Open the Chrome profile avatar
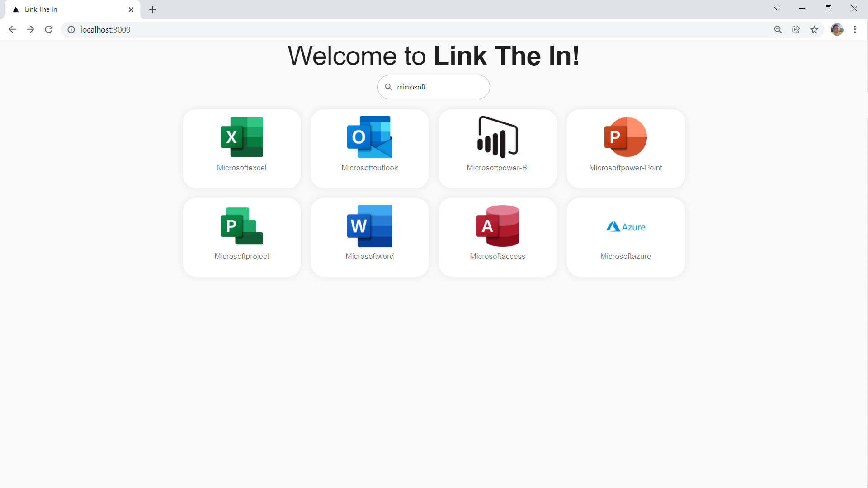 coord(837,29)
